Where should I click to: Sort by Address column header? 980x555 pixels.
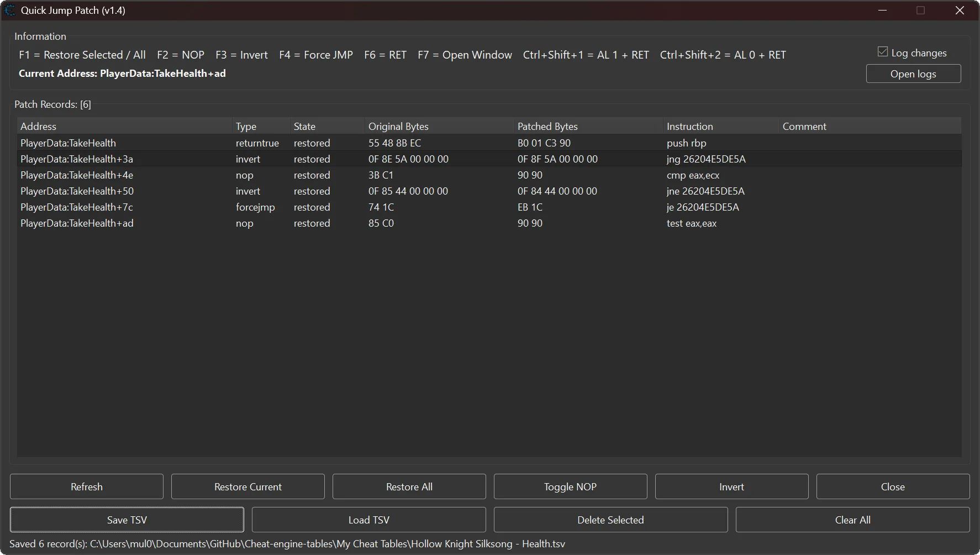pyautogui.click(x=124, y=126)
